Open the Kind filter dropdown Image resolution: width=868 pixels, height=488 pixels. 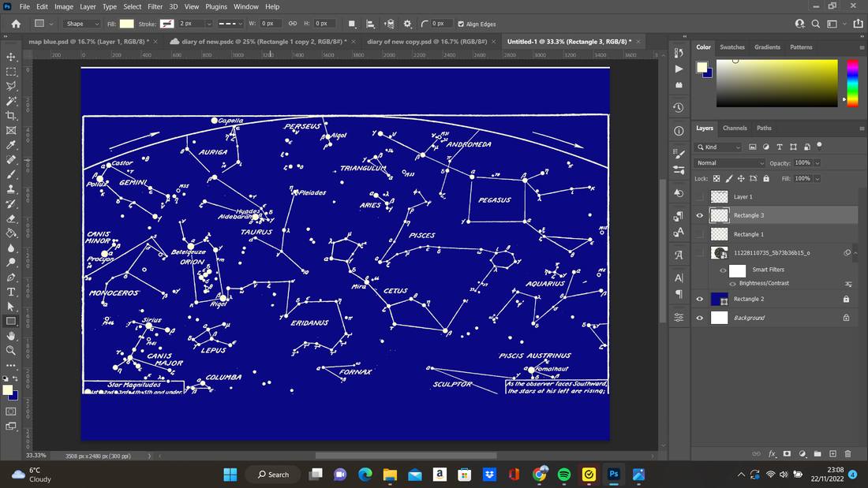[x=719, y=147]
